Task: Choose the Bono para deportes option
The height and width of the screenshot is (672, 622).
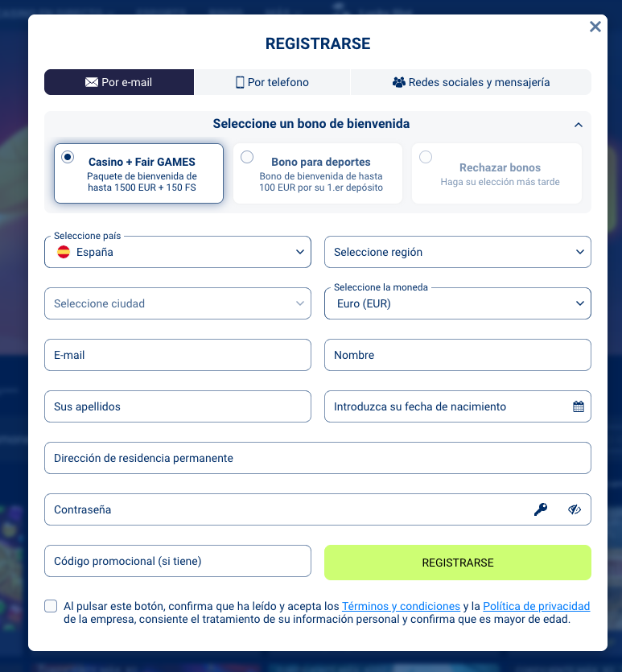Action: click(x=318, y=173)
